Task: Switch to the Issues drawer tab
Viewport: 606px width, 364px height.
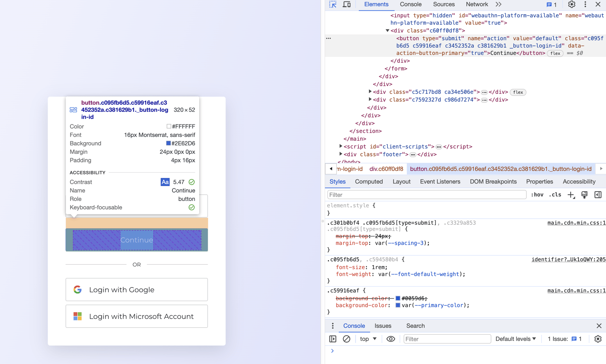Action: pos(383,326)
